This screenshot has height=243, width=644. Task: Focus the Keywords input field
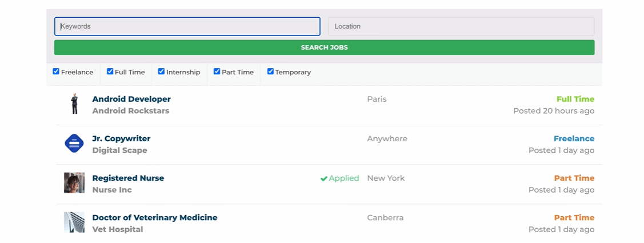(x=187, y=26)
